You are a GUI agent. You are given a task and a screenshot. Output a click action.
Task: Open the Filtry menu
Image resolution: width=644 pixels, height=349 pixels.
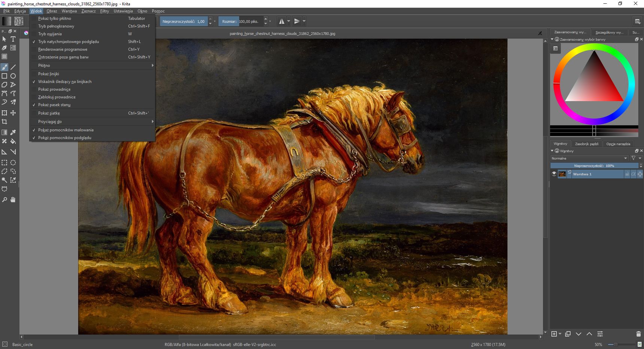(104, 11)
